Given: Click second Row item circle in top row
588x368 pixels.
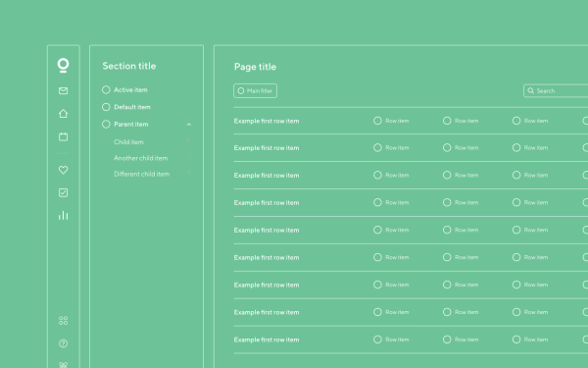Looking at the screenshot, I should tap(447, 121).
